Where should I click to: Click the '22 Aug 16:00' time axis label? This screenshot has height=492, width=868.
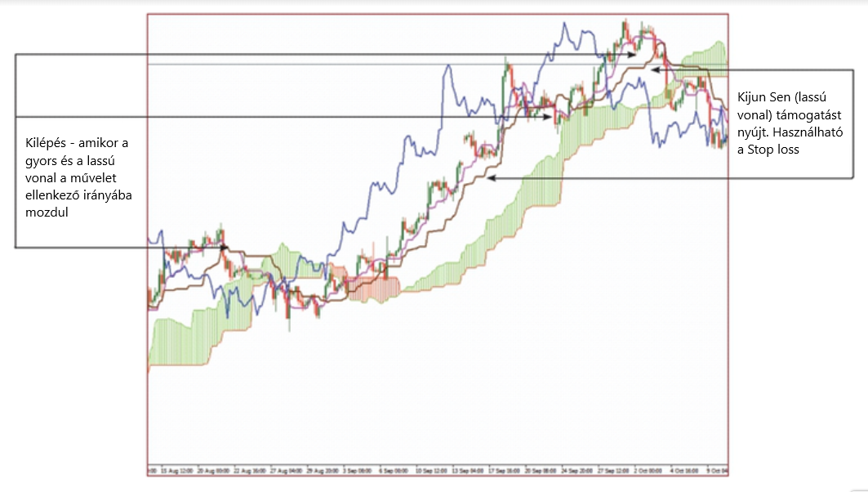click(x=250, y=471)
